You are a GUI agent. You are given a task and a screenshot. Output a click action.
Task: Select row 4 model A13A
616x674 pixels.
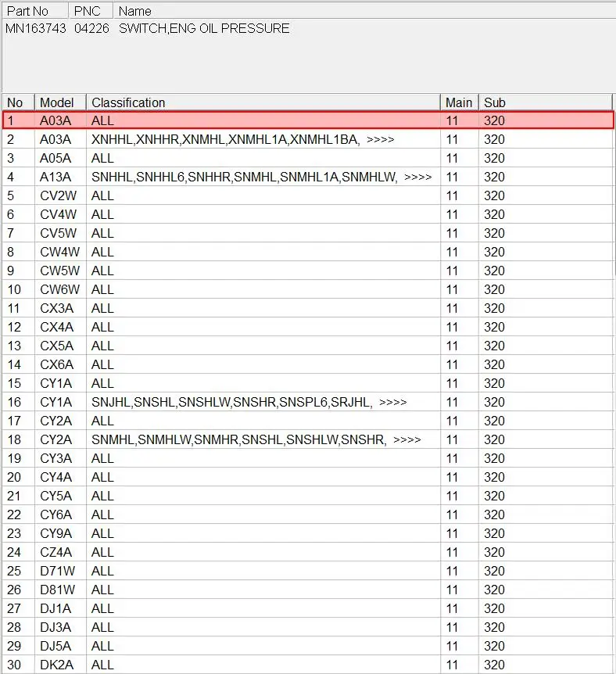[x=56, y=177]
